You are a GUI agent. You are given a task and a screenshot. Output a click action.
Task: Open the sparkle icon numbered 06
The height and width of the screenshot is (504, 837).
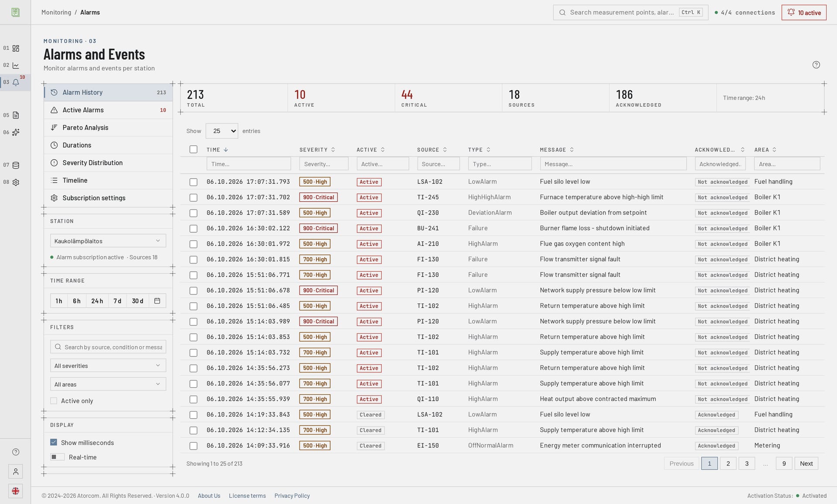point(16,132)
